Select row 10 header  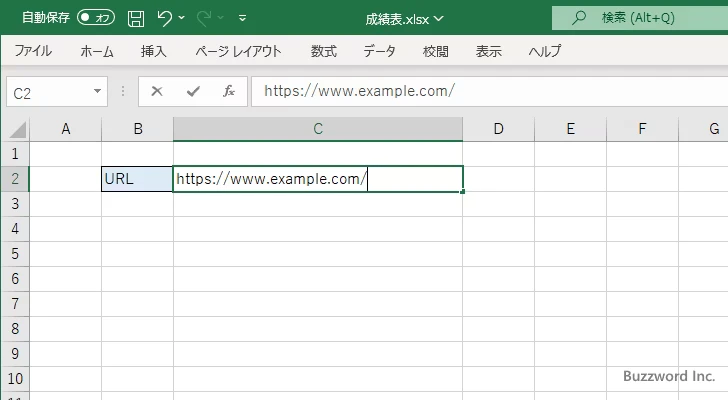point(15,379)
